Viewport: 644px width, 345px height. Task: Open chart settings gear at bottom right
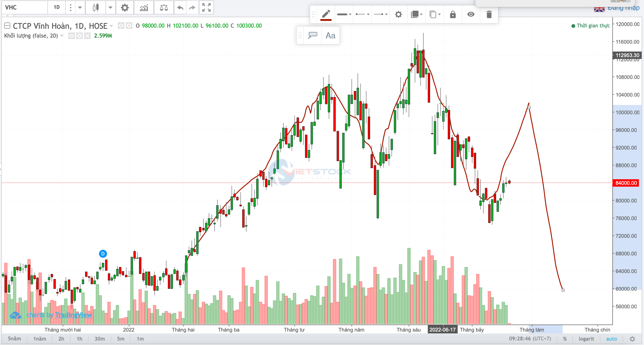pyautogui.click(x=632, y=339)
